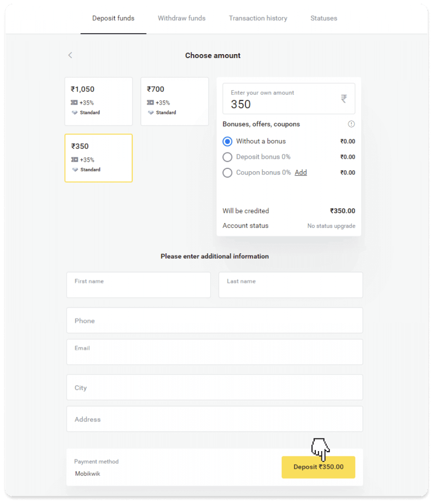Click the Phone input field
Viewport: 434px width, 504px height.
[x=215, y=320]
